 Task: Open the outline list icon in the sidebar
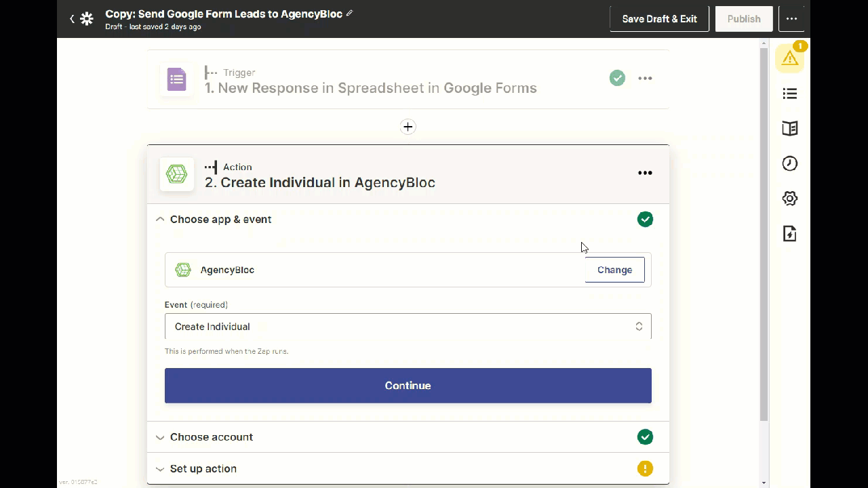pyautogui.click(x=790, y=94)
